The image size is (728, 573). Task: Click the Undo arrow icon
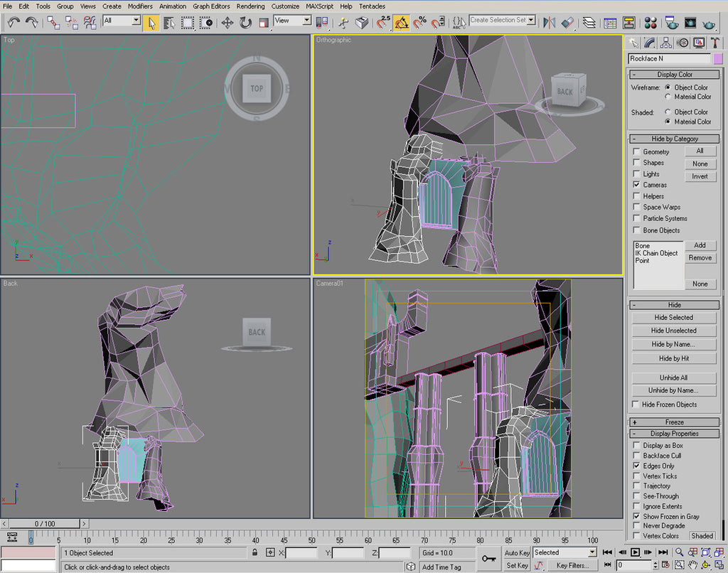(14, 22)
